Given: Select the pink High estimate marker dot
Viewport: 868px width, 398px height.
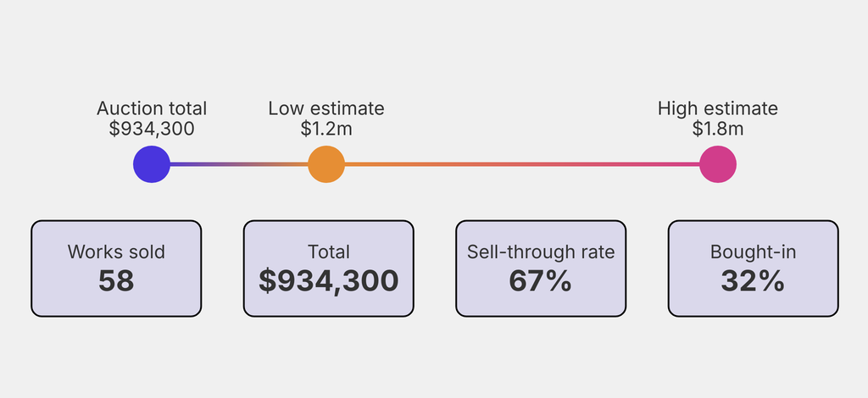Looking at the screenshot, I should click(718, 163).
